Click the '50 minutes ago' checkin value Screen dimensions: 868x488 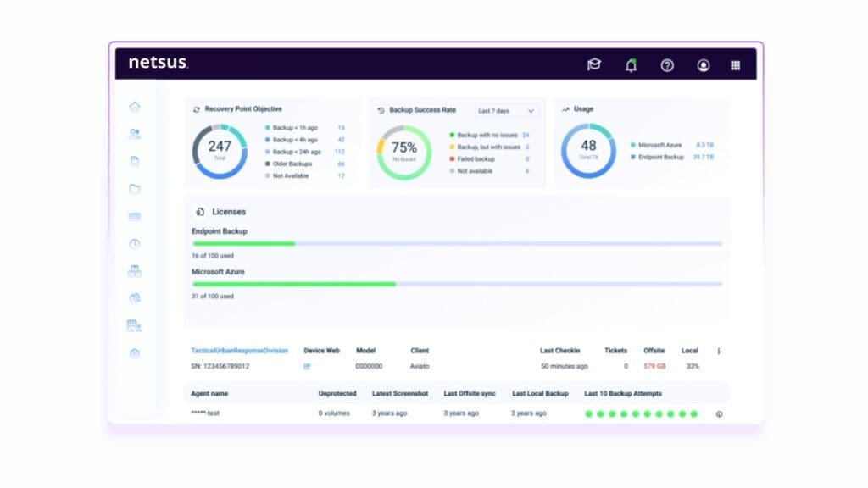564,366
